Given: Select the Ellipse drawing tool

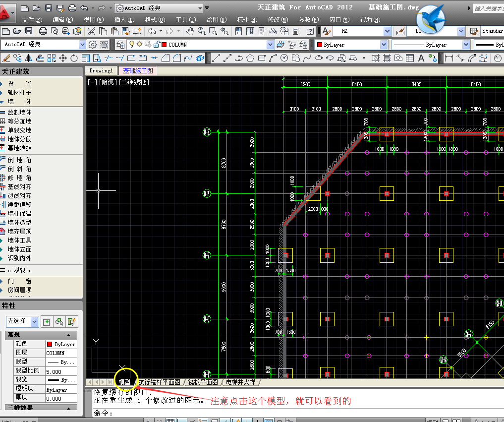Looking at the screenshot, I should 319,58.
